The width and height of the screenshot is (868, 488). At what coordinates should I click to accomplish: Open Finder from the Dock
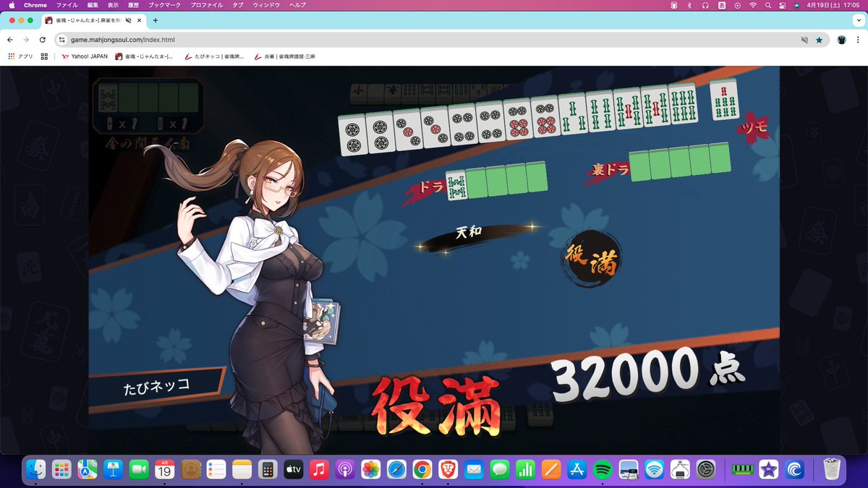(x=36, y=470)
